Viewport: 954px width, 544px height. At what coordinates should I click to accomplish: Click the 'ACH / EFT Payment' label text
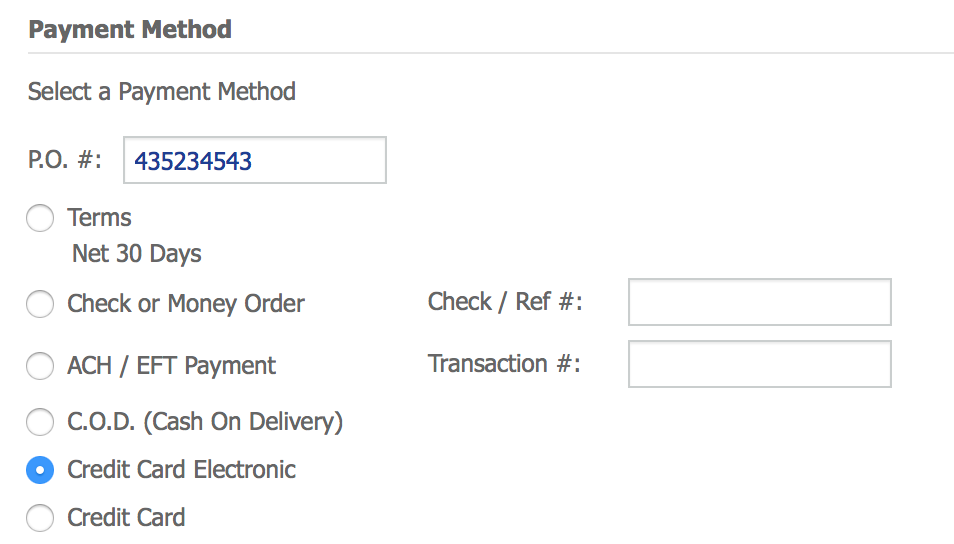(x=171, y=366)
